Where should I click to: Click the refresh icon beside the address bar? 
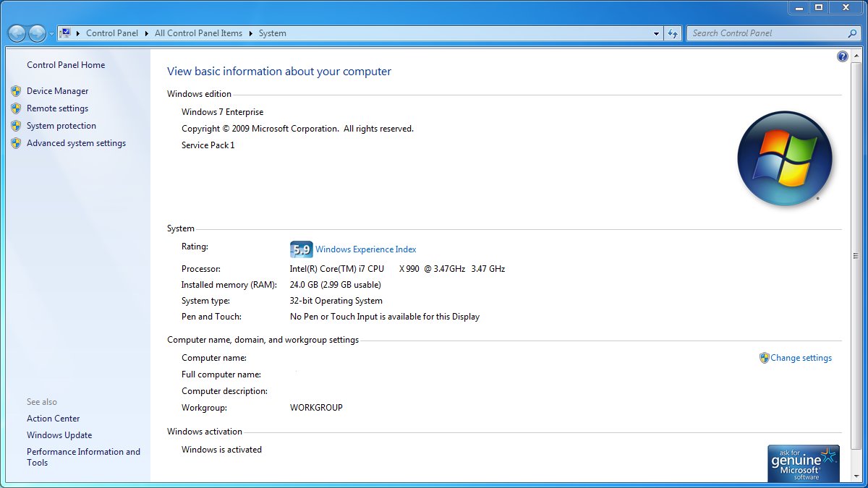click(673, 33)
